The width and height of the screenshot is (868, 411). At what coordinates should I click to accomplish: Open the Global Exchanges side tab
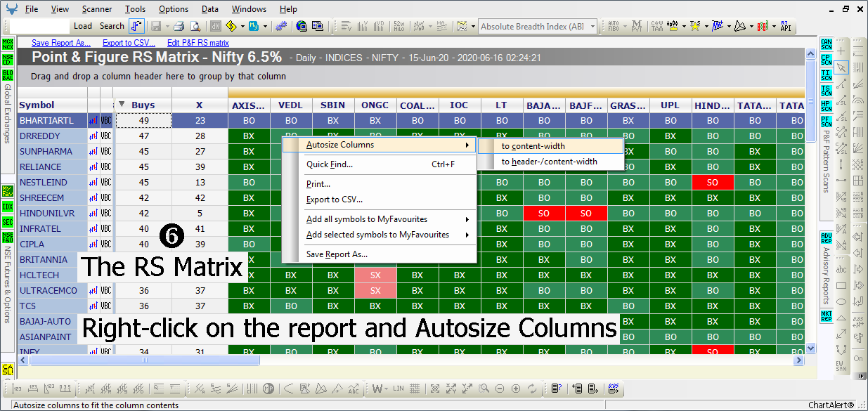[8, 114]
